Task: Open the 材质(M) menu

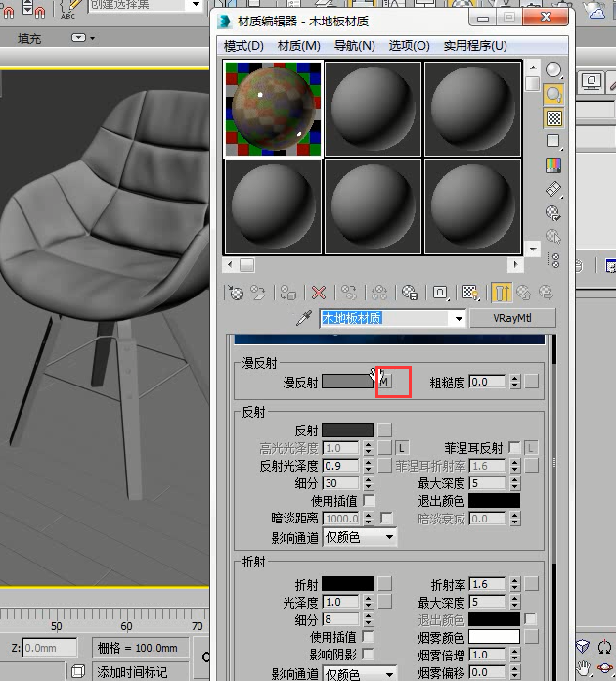Action: (x=298, y=46)
